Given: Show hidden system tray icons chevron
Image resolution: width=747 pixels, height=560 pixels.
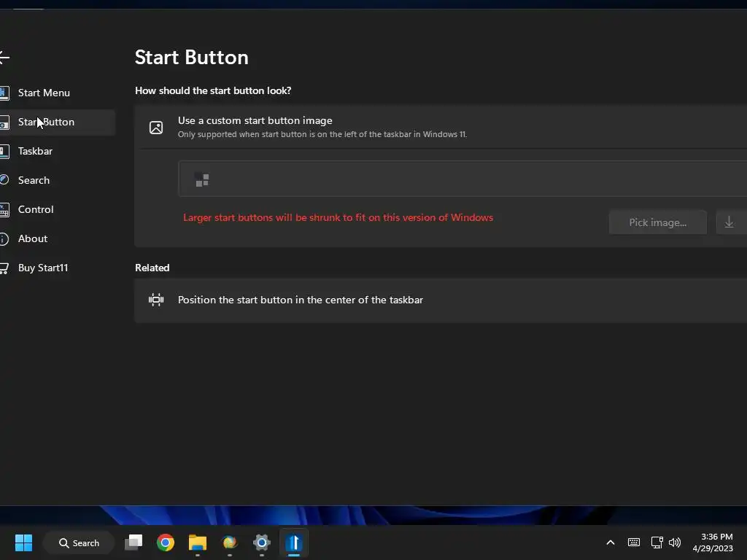Looking at the screenshot, I should [x=611, y=542].
